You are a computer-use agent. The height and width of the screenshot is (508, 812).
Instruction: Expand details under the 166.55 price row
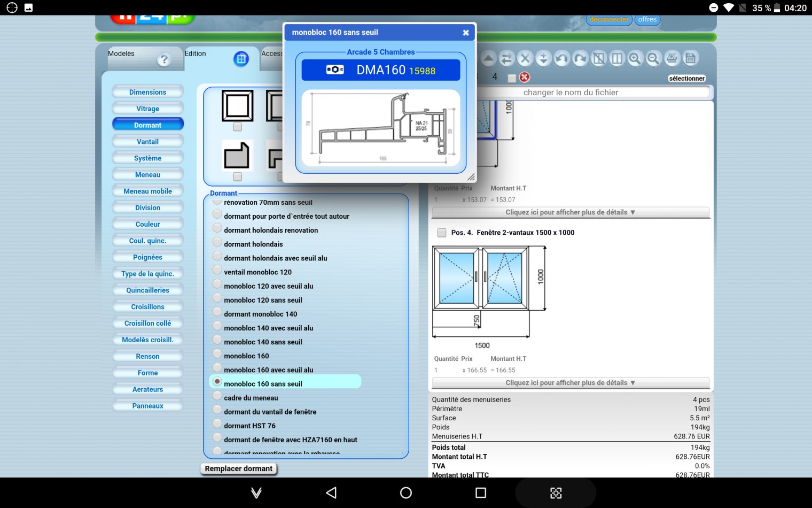570,383
